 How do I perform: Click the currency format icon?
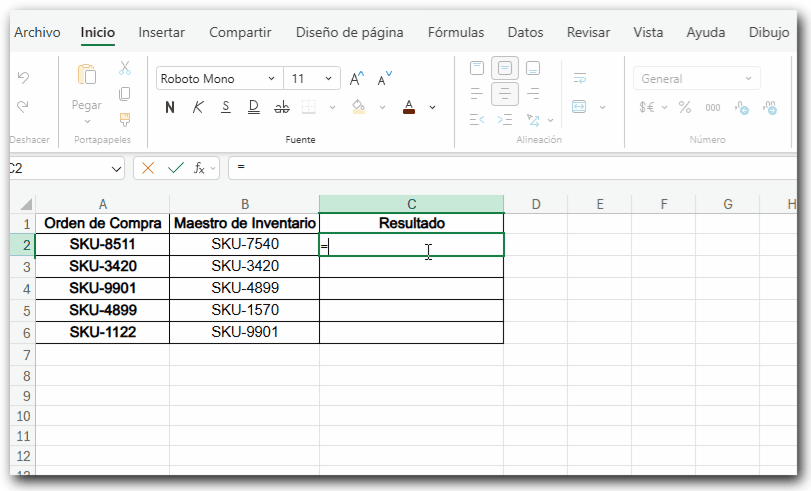pyautogui.click(x=647, y=107)
